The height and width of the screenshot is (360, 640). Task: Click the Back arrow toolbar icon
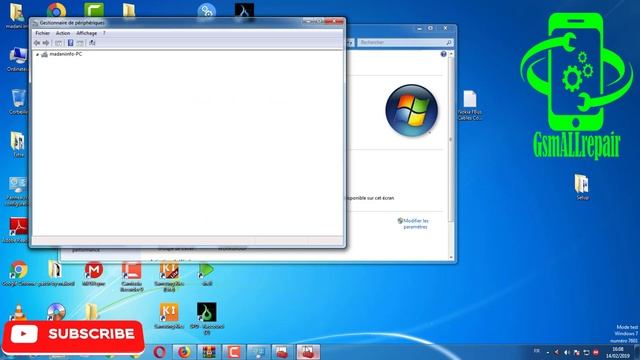point(37,43)
